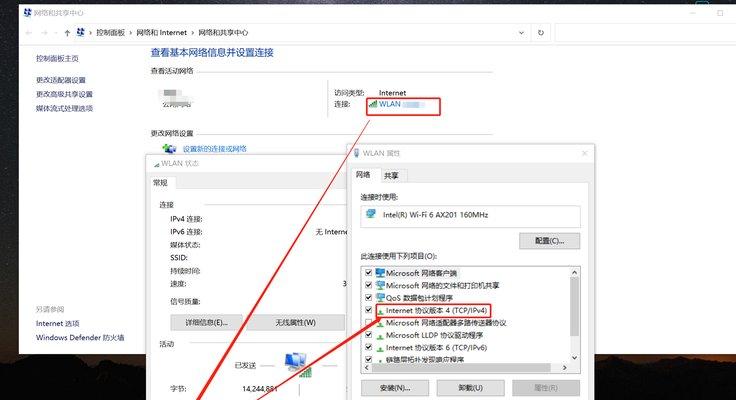Toggle the Microsoft 网络客户端 checkbox
This screenshot has height=400, width=736.
click(368, 272)
